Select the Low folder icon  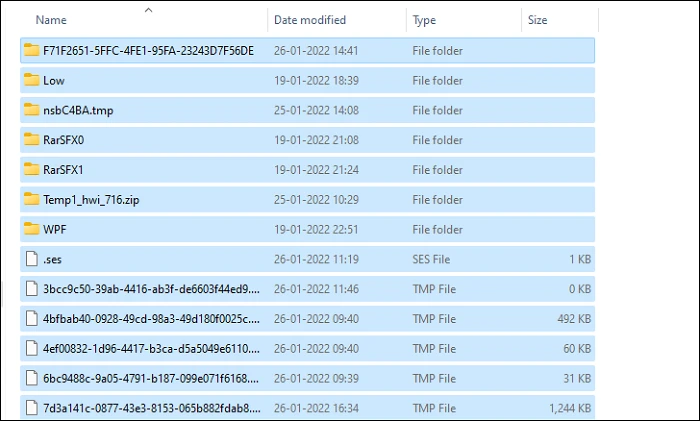[x=31, y=80]
